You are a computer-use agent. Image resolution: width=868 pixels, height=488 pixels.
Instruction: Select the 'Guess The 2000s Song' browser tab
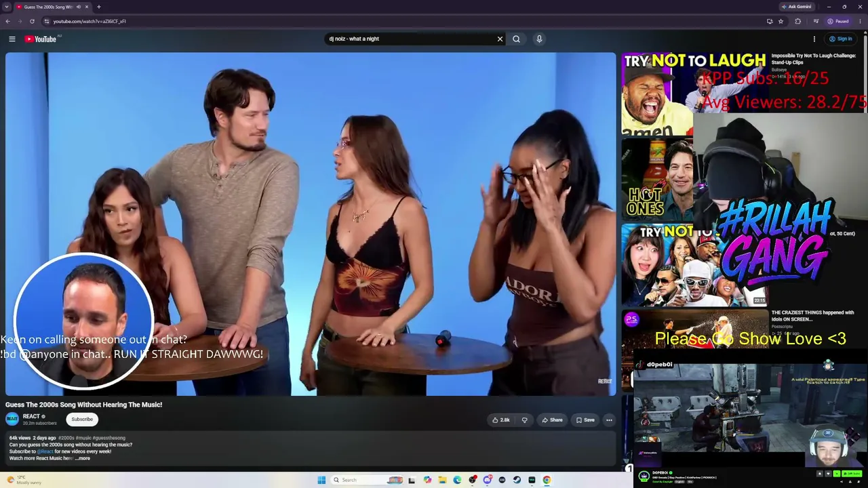point(53,7)
